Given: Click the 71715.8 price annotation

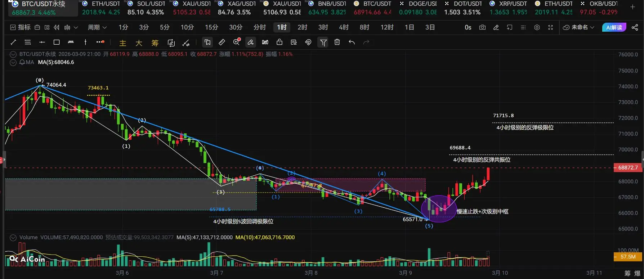Looking at the screenshot, I should coord(503,116).
